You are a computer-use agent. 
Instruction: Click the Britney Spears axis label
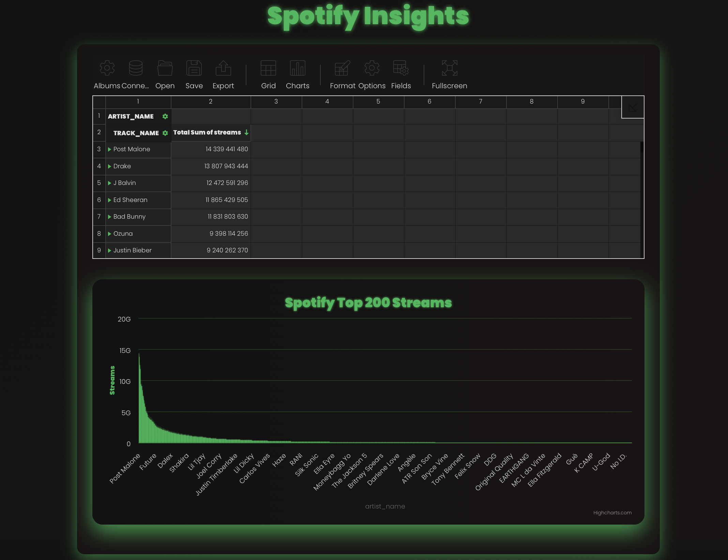pyautogui.click(x=366, y=471)
